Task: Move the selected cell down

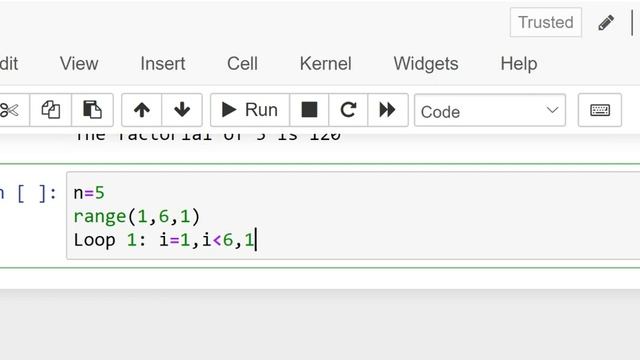Action: click(x=182, y=110)
